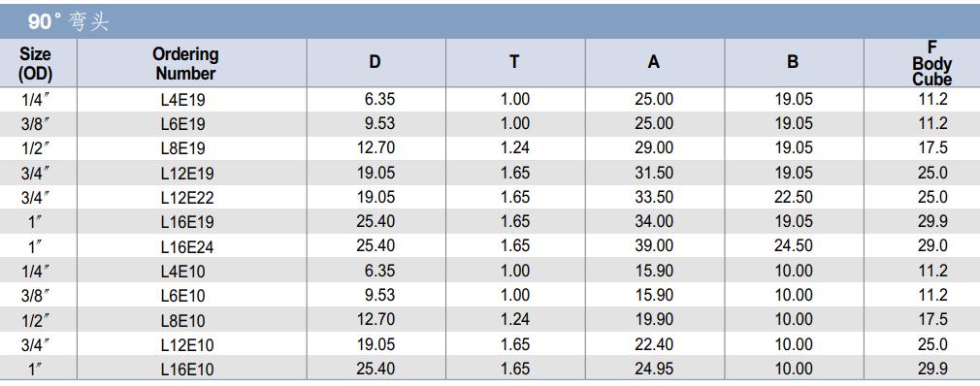Click ordering number L8E10
This screenshot has width=980, height=386.
[182, 321]
